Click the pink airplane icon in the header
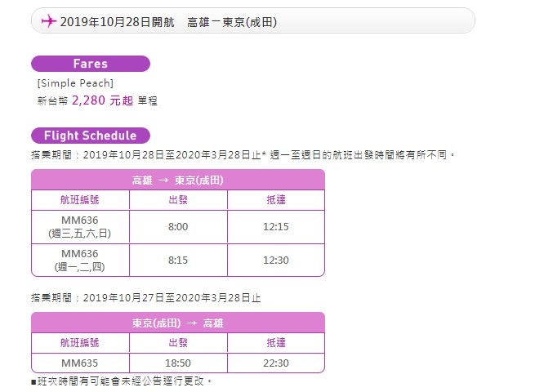Screen dimensions: 535x392 (x=49, y=21)
